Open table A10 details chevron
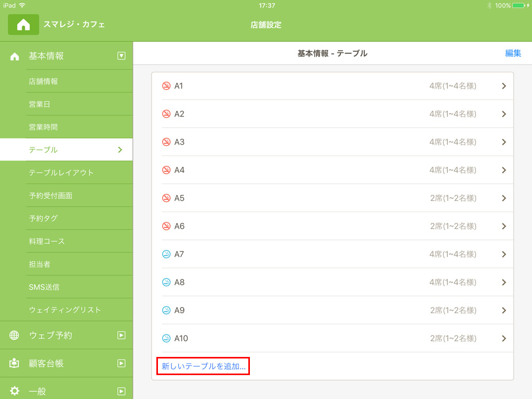Image resolution: width=532 pixels, height=399 pixels. coord(504,338)
